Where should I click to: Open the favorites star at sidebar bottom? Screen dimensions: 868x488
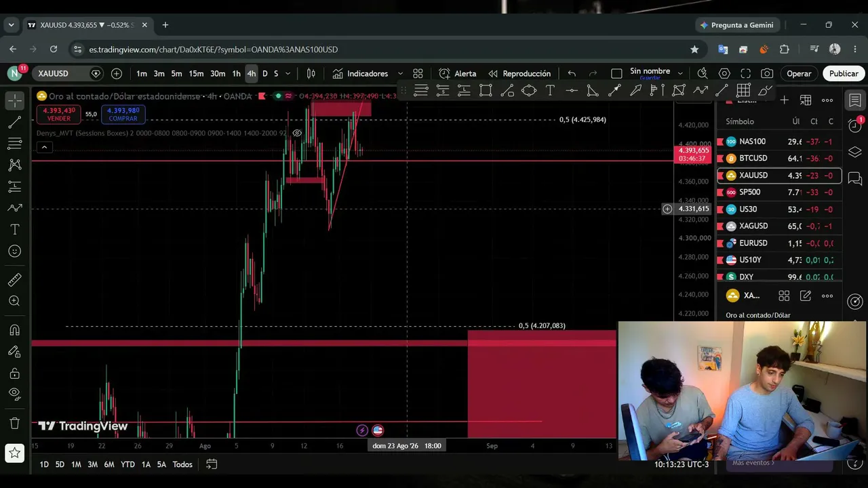15,453
